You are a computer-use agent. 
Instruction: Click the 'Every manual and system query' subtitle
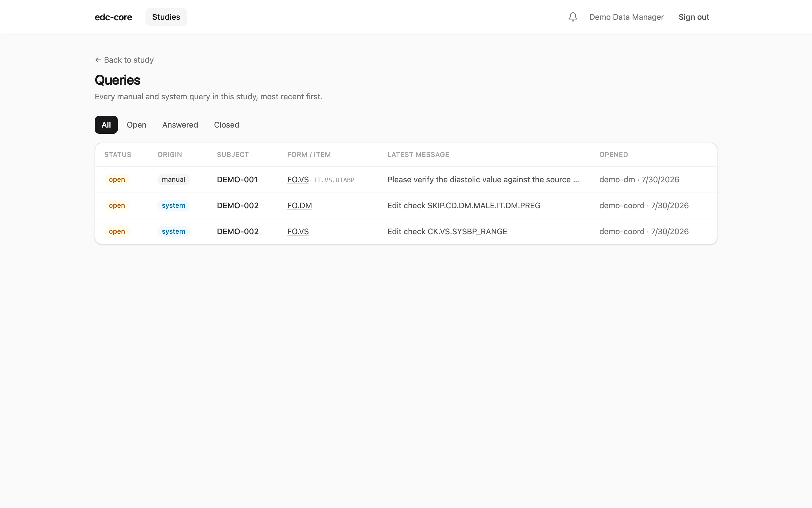click(x=208, y=97)
